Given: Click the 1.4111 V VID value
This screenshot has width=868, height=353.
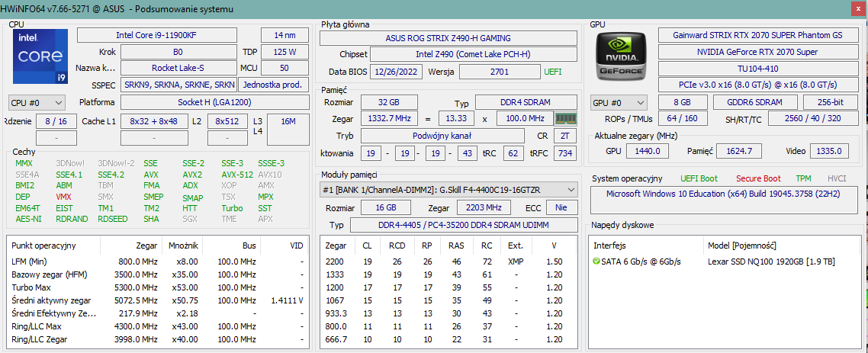Looking at the screenshot, I should click(x=288, y=300).
